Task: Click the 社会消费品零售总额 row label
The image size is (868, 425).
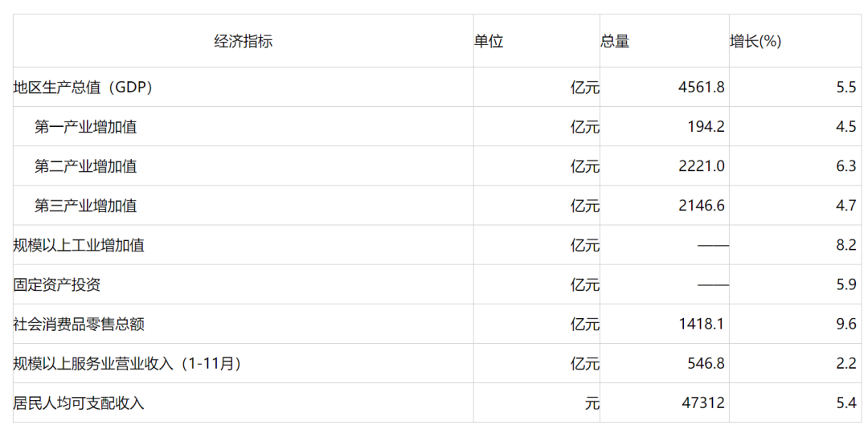Action: 79,325
